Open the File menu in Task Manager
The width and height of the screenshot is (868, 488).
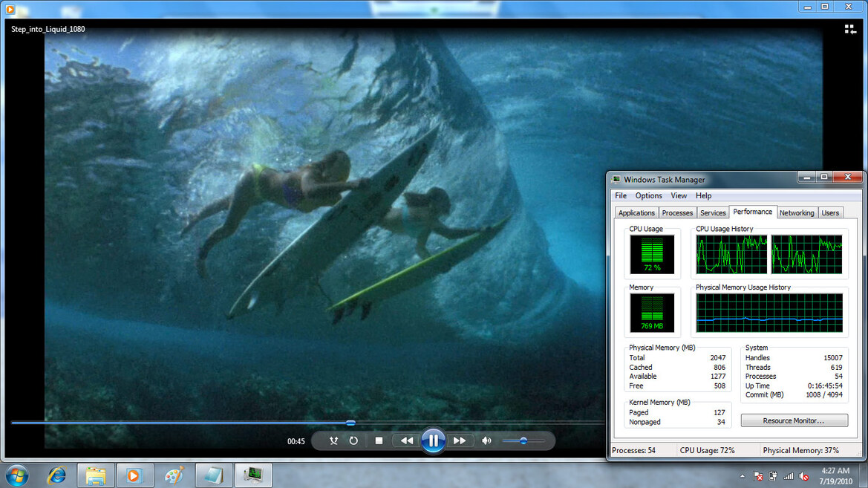click(621, 195)
